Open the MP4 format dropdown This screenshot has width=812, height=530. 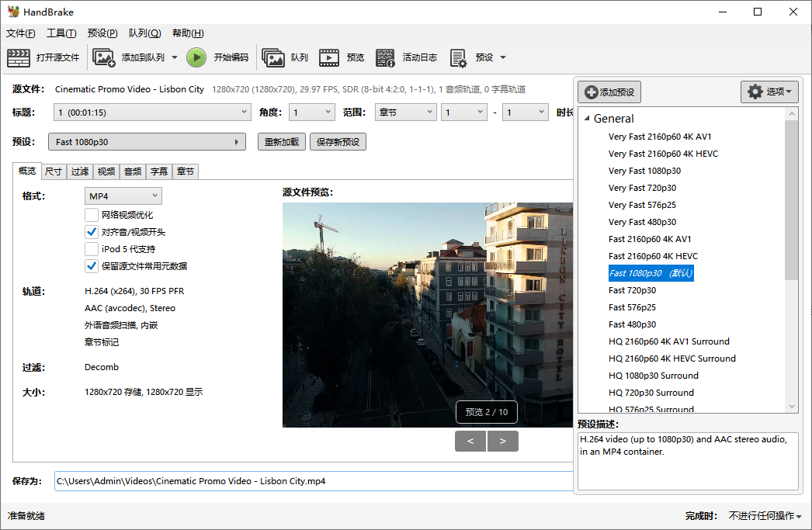click(123, 196)
